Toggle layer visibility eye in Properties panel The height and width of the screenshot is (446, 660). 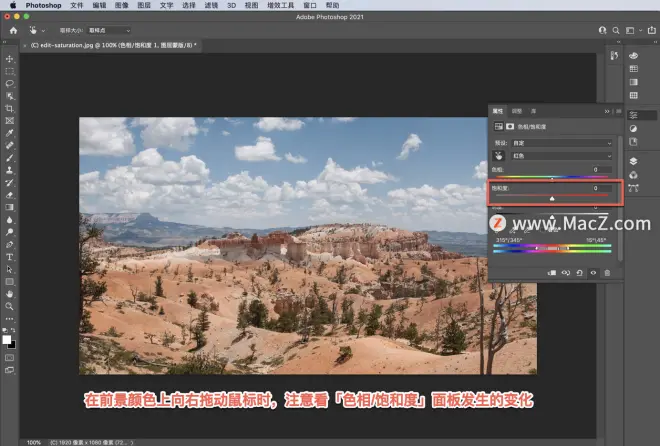[x=593, y=273]
